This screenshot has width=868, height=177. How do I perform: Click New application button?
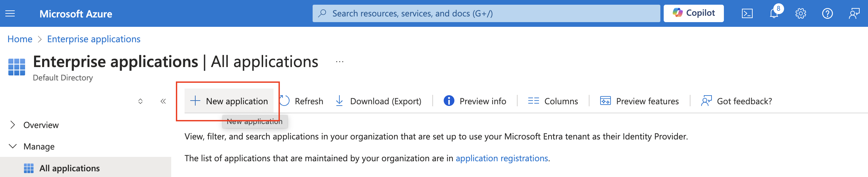(229, 101)
